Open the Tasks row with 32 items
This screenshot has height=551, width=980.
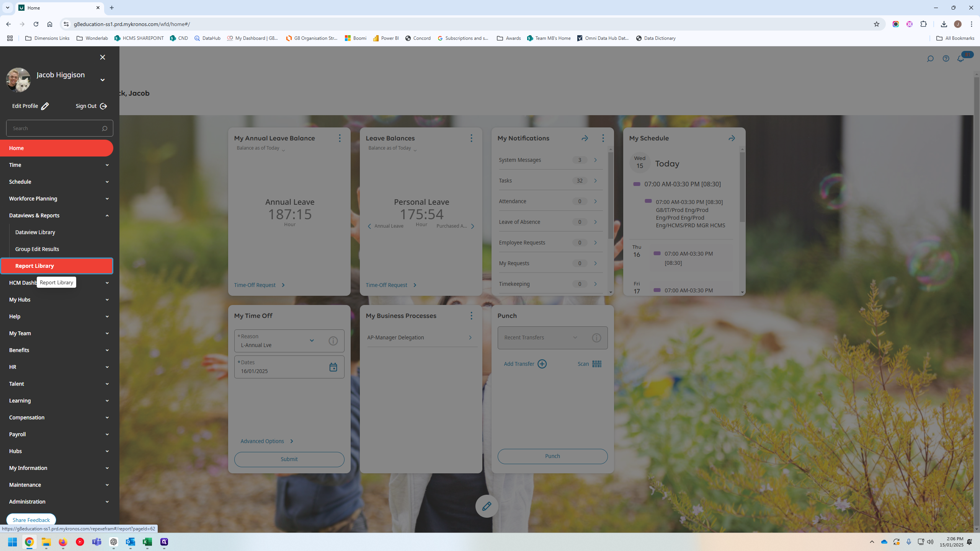pyautogui.click(x=550, y=181)
